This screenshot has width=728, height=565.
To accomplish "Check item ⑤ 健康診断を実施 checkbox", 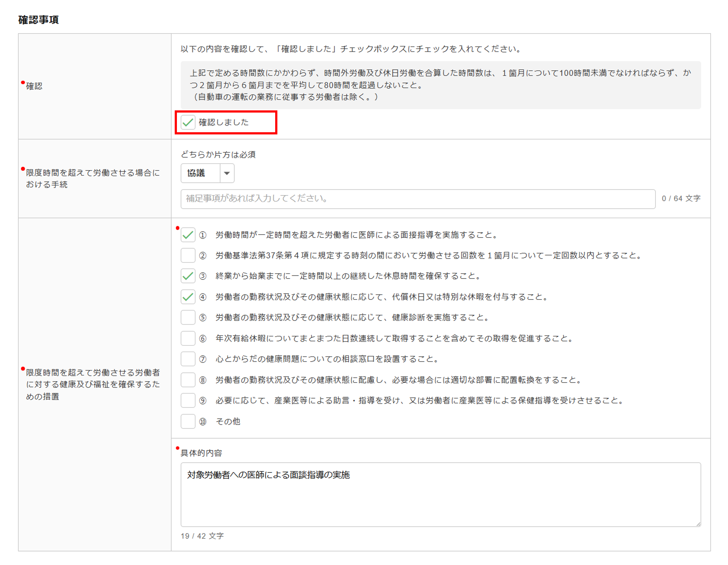I will tap(188, 318).
